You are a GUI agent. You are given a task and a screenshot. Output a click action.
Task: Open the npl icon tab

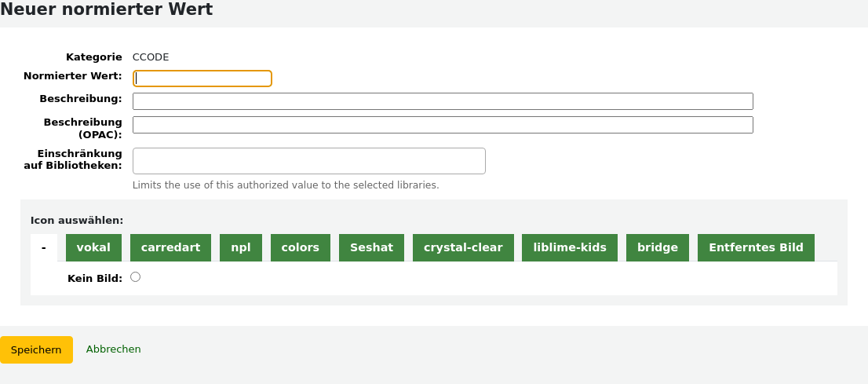[241, 247]
